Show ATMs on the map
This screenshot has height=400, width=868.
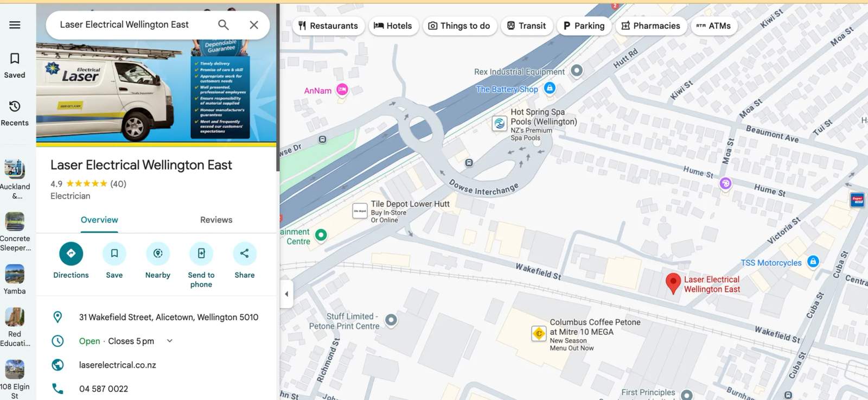[x=714, y=26]
